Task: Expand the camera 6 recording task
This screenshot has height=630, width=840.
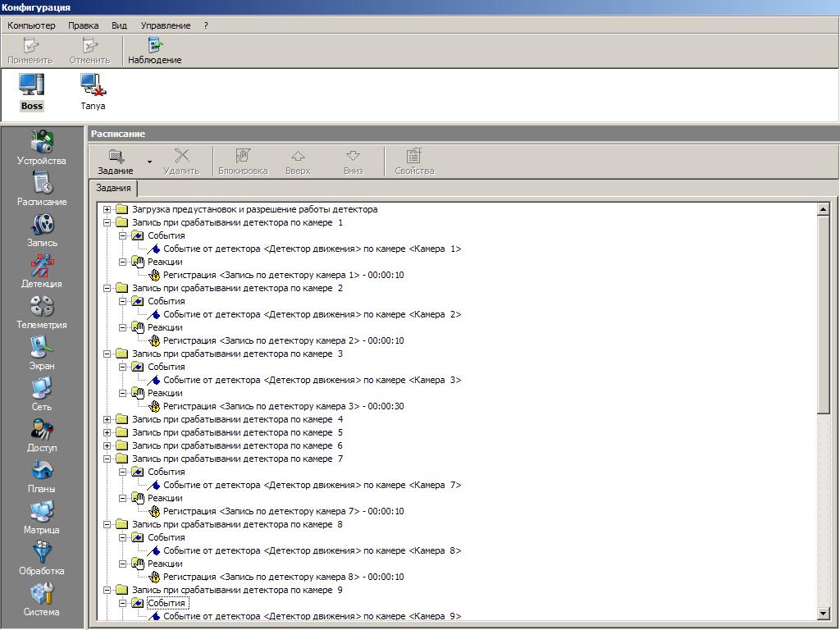Action: pyautogui.click(x=107, y=445)
